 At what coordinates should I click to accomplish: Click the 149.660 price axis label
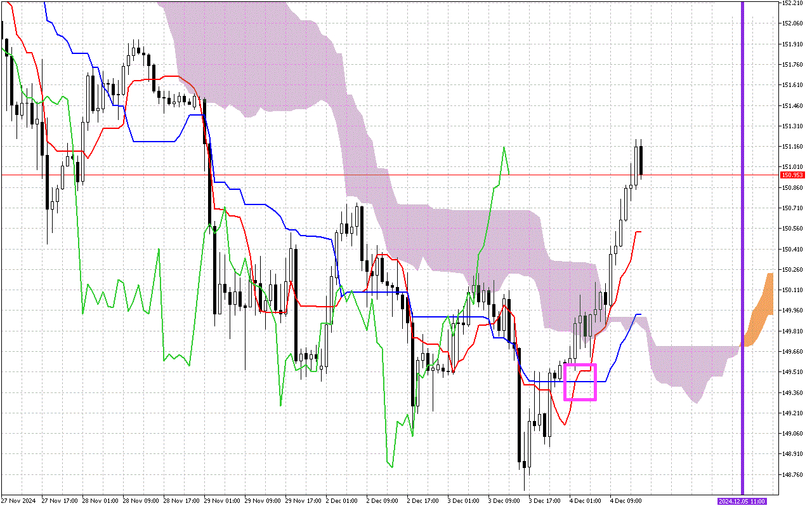tap(793, 352)
